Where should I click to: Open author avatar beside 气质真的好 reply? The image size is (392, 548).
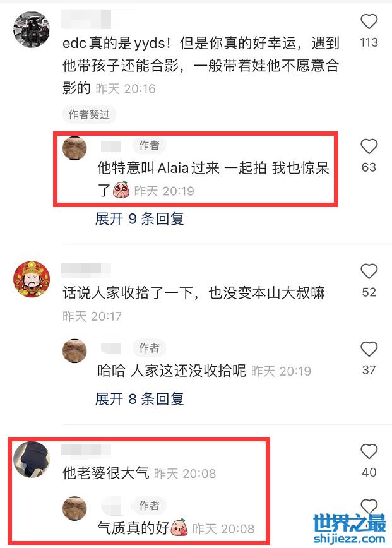pyautogui.click(x=74, y=508)
